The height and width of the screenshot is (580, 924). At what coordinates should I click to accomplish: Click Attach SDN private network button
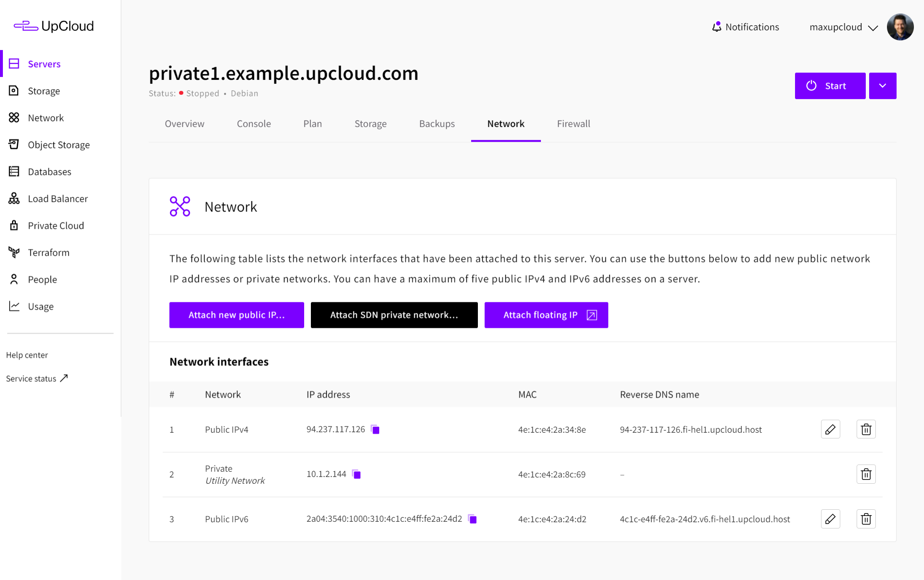coord(394,315)
